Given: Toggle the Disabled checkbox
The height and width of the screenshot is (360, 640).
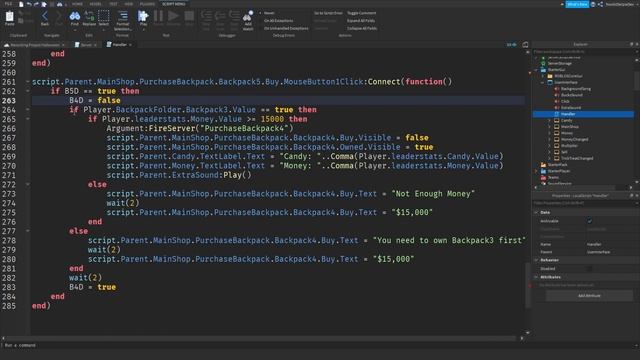Looking at the screenshot, I should tap(589, 269).
